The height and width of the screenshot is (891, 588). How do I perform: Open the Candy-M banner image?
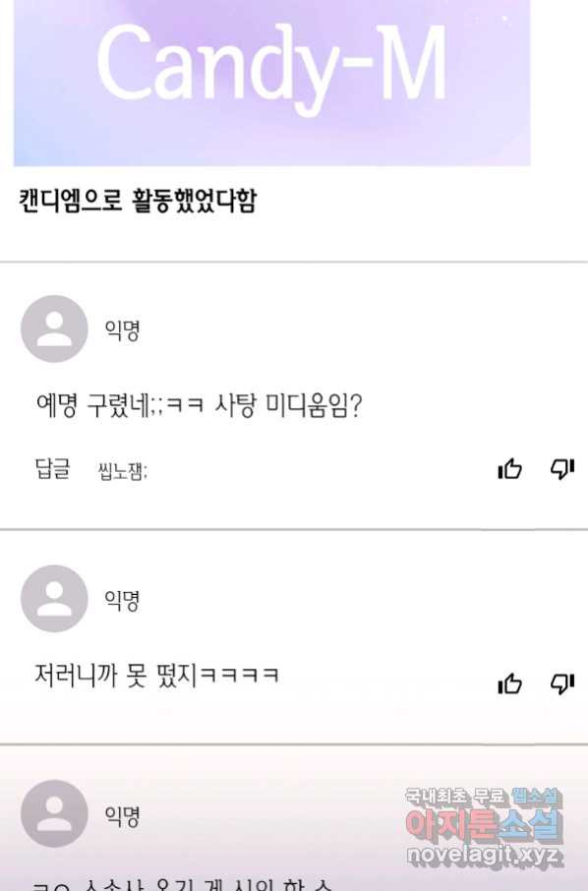(272, 83)
